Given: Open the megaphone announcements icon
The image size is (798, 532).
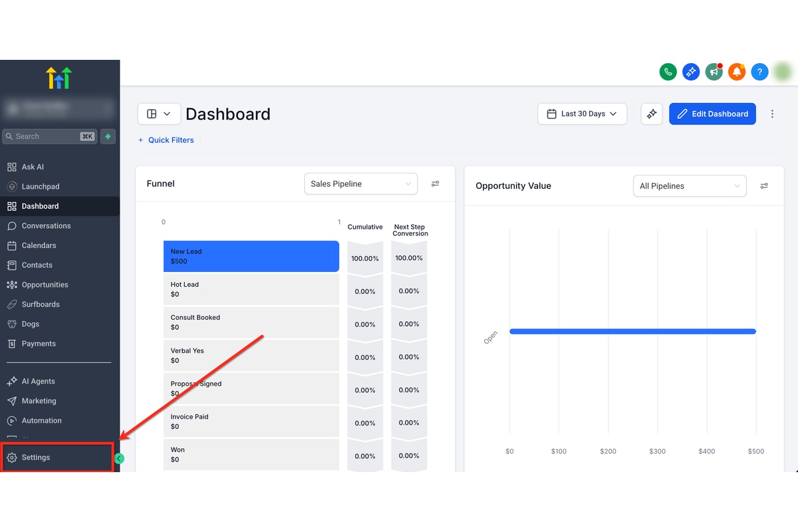Looking at the screenshot, I should tap(714, 72).
